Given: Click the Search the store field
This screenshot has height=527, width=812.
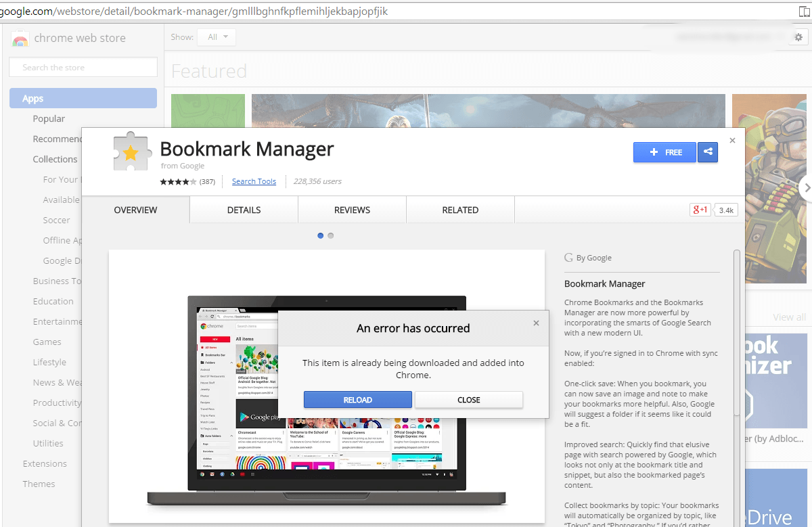Looking at the screenshot, I should [83, 67].
